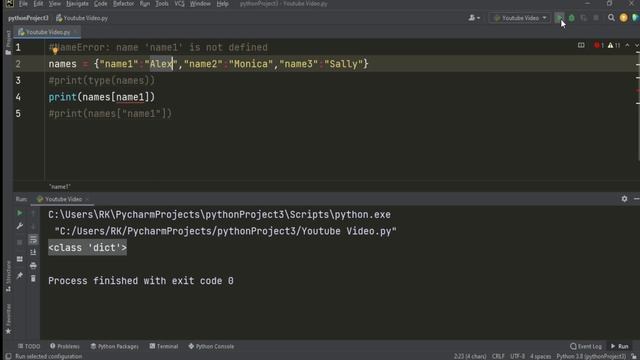The height and width of the screenshot is (360, 640).
Task: Toggle scroll to end in Run console
Action: [x=33, y=252]
